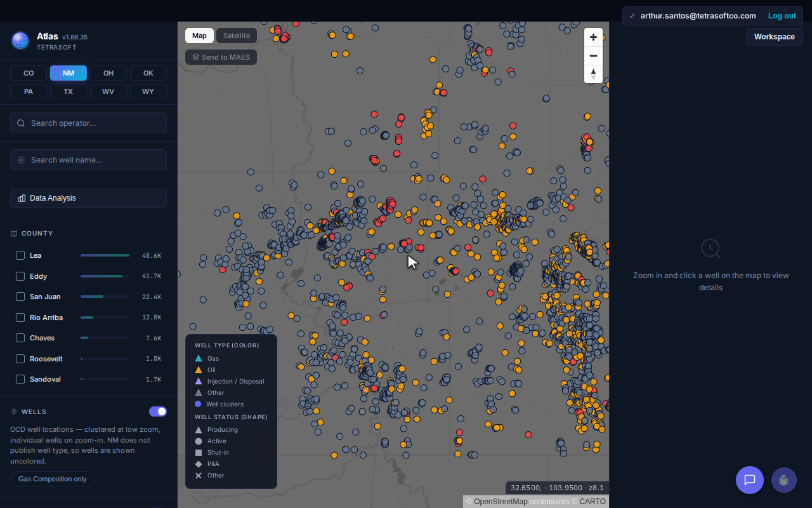Click the WELL TYPE (COLOR) legend heading
The width and height of the screenshot is (812, 508).
click(227, 345)
